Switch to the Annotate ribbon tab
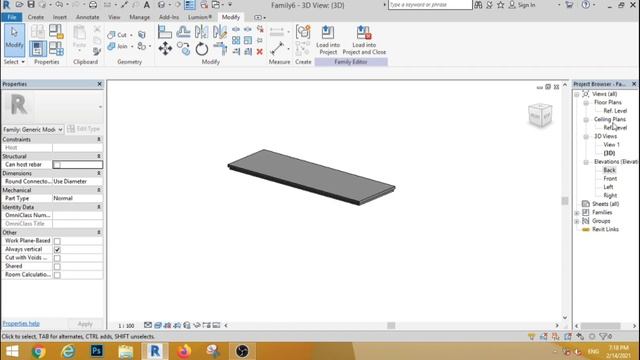Screen dimensions: 640x360 87,17
